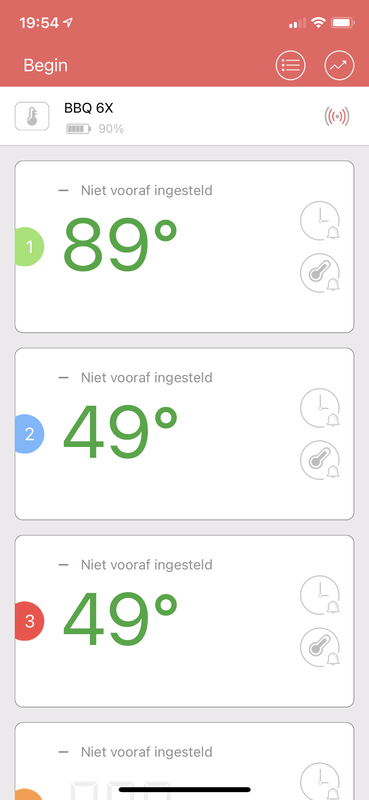This screenshot has width=369, height=800.
Task: Set timer alarm for probe 2
Action: pyautogui.click(x=319, y=408)
